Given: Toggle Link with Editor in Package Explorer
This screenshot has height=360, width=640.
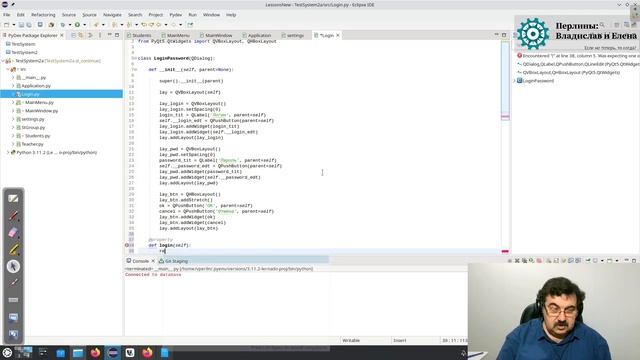Looking at the screenshot, I should point(81,36).
